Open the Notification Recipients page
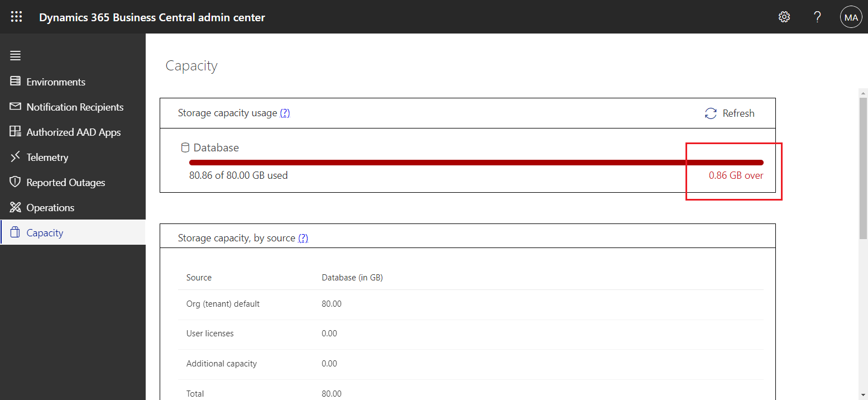This screenshot has width=868, height=400. pyautogui.click(x=75, y=107)
